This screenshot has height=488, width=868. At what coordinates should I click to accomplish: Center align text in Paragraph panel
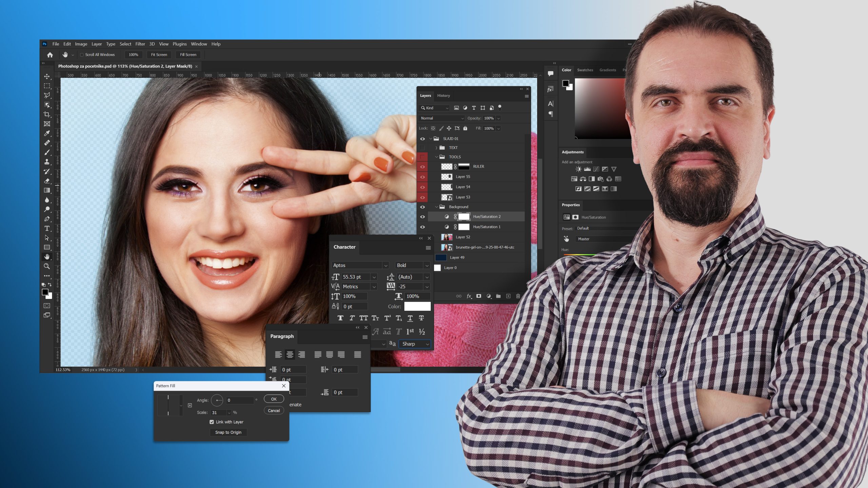point(290,354)
